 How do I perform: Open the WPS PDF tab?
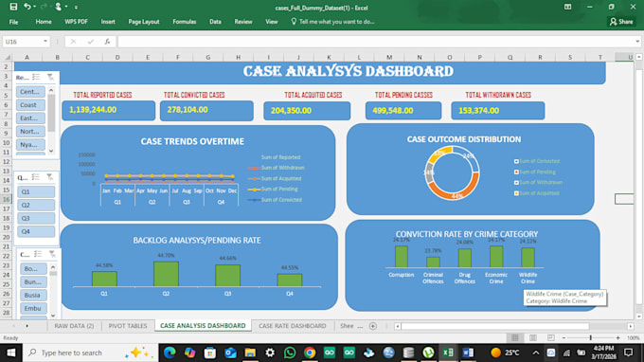coord(76,22)
